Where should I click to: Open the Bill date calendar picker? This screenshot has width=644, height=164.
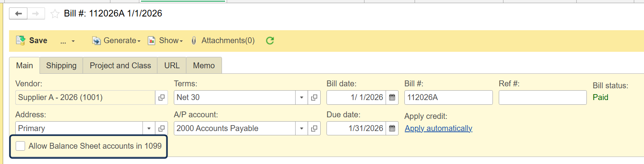pyautogui.click(x=392, y=98)
